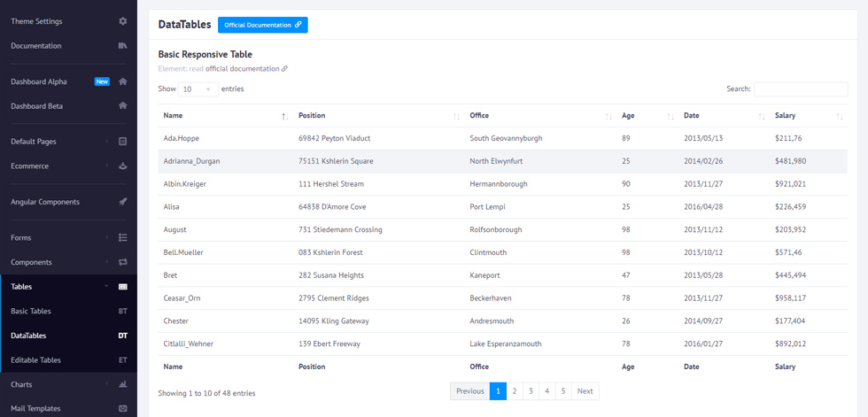Click the 2014/09/27 date cell
This screenshot has height=417, width=868.
point(725,320)
